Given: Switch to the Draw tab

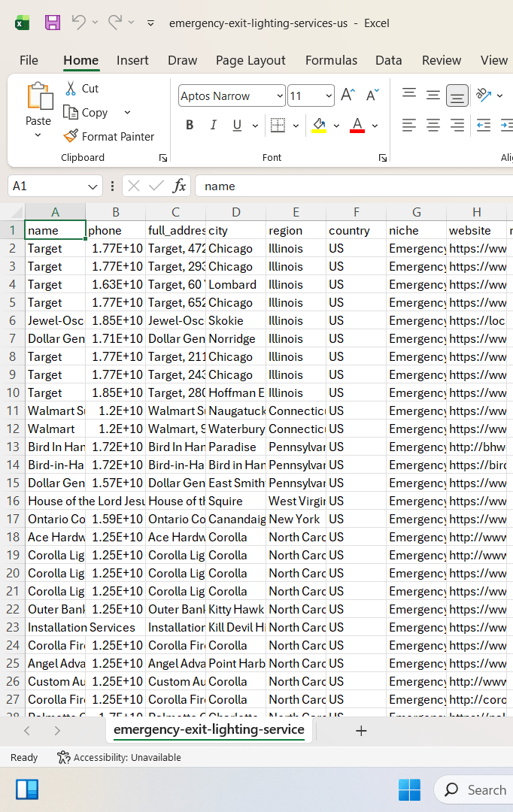Looking at the screenshot, I should (x=182, y=61).
